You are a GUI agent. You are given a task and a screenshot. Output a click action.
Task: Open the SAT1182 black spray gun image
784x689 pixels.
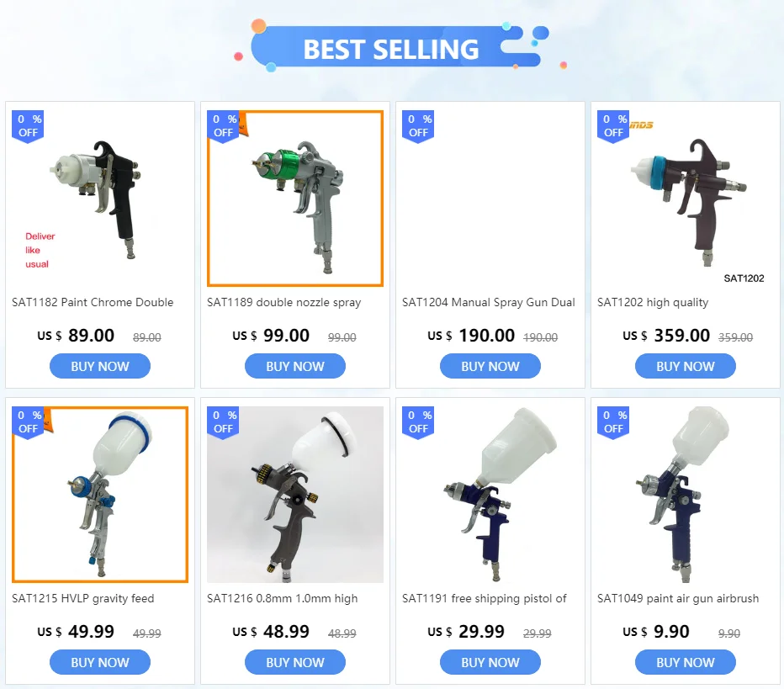coord(100,199)
